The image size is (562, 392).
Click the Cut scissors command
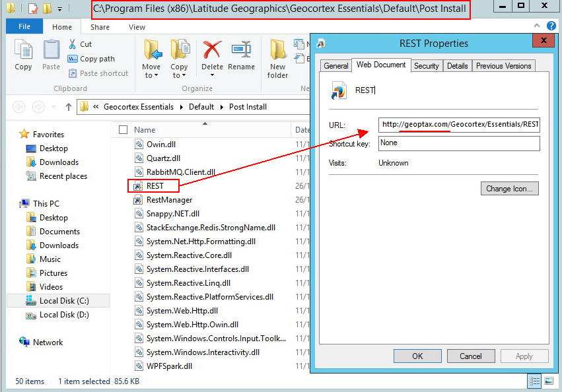pyautogui.click(x=80, y=44)
